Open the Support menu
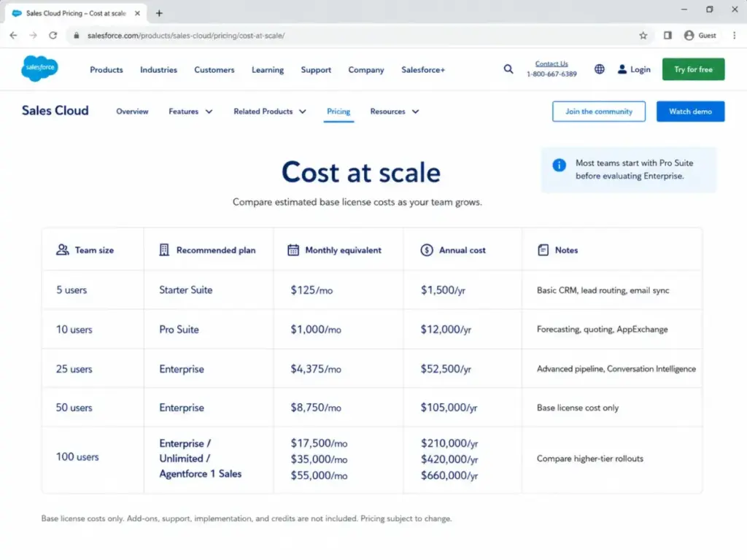The image size is (747, 560). [x=316, y=69]
